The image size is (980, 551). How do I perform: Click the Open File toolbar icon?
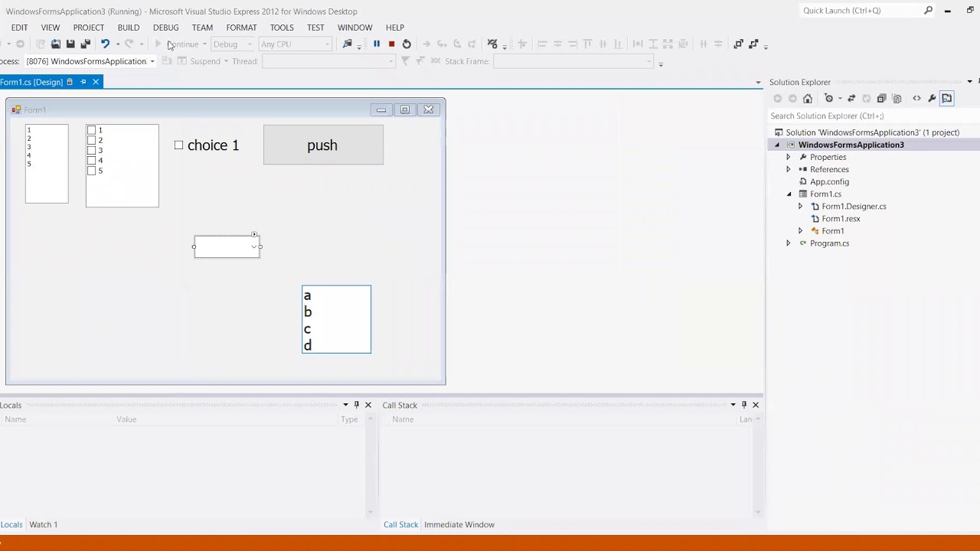point(56,44)
